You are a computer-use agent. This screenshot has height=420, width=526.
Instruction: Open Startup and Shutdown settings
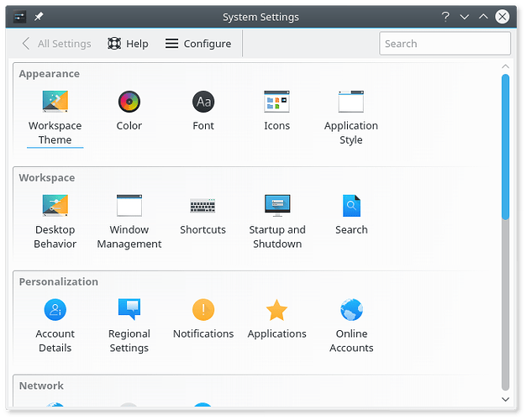pos(276,207)
